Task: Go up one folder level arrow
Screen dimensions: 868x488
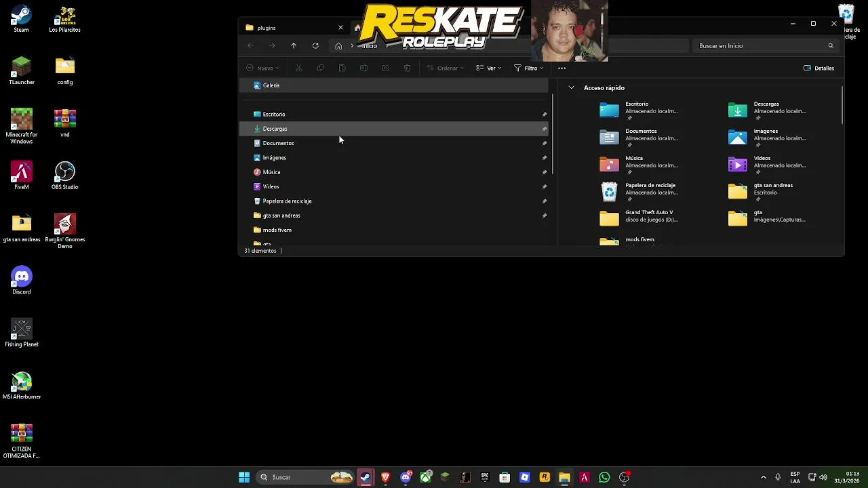Action: (x=294, y=45)
